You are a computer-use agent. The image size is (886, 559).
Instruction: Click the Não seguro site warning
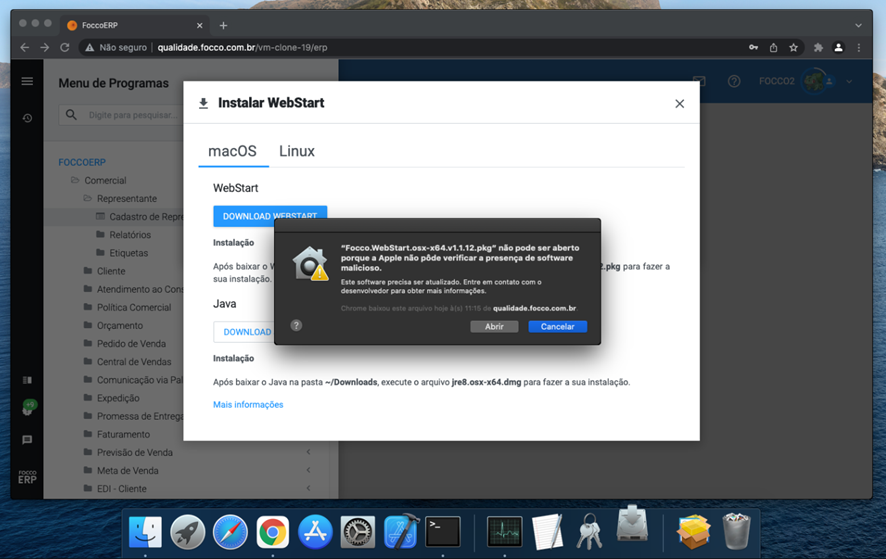click(x=116, y=47)
